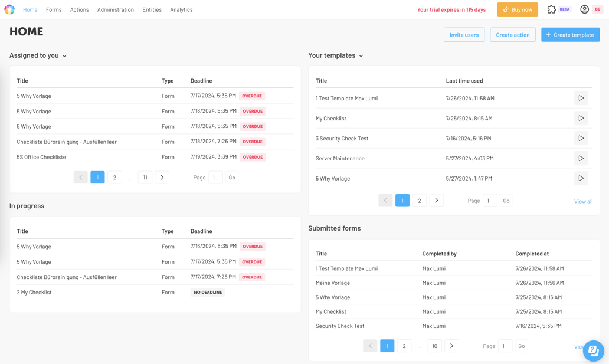This screenshot has height=364, width=609.
Task: Click Invite users
Action: pyautogui.click(x=464, y=34)
